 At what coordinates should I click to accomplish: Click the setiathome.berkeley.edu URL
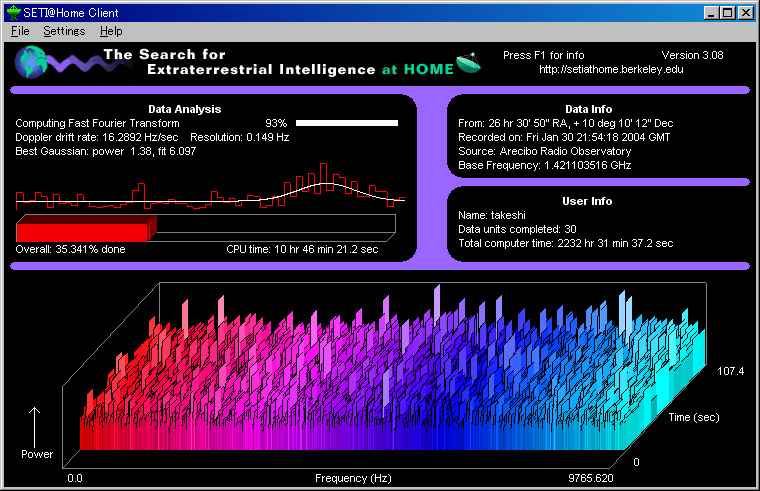(611, 69)
